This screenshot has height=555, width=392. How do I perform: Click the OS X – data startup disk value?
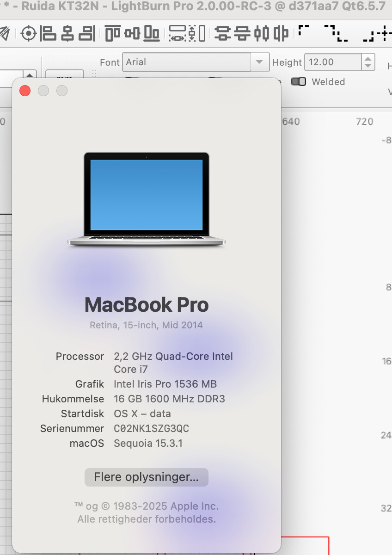(142, 413)
